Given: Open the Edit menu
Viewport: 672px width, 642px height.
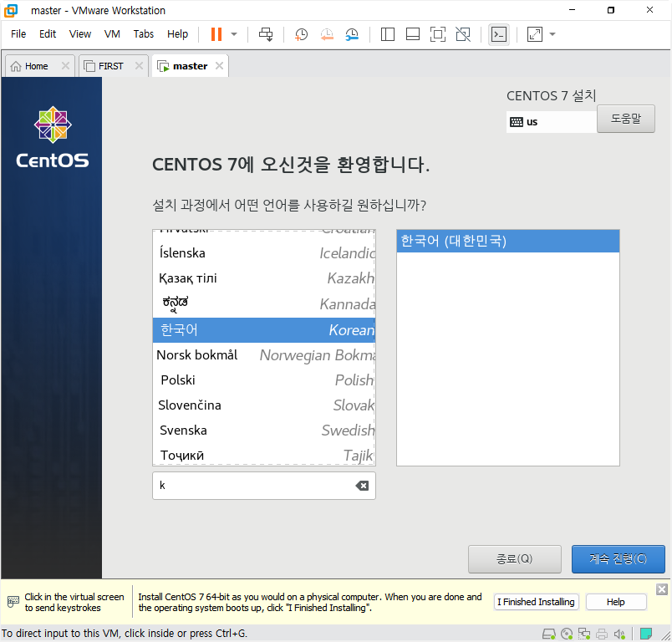Looking at the screenshot, I should click(x=48, y=34).
